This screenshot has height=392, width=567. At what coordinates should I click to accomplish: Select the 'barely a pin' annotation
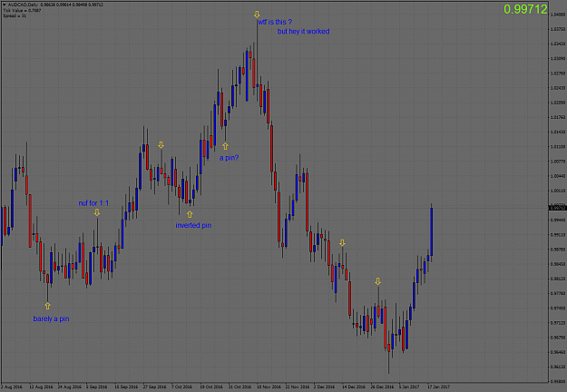51,318
